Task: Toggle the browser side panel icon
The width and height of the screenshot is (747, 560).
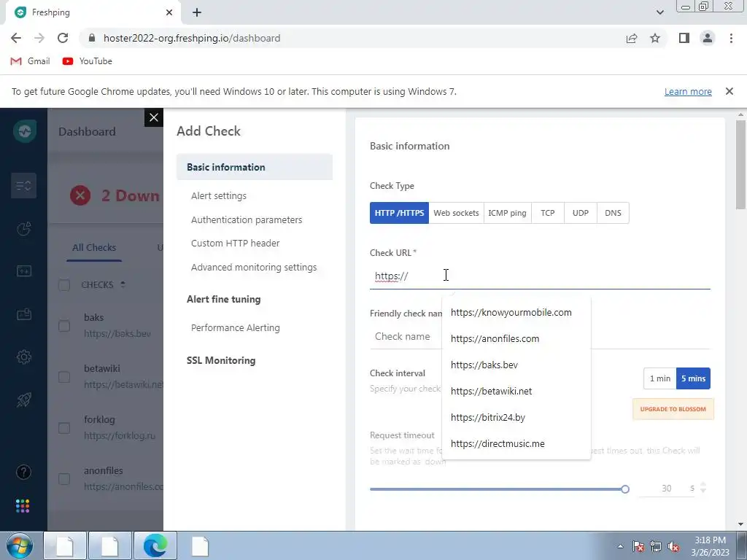Action: (x=684, y=38)
